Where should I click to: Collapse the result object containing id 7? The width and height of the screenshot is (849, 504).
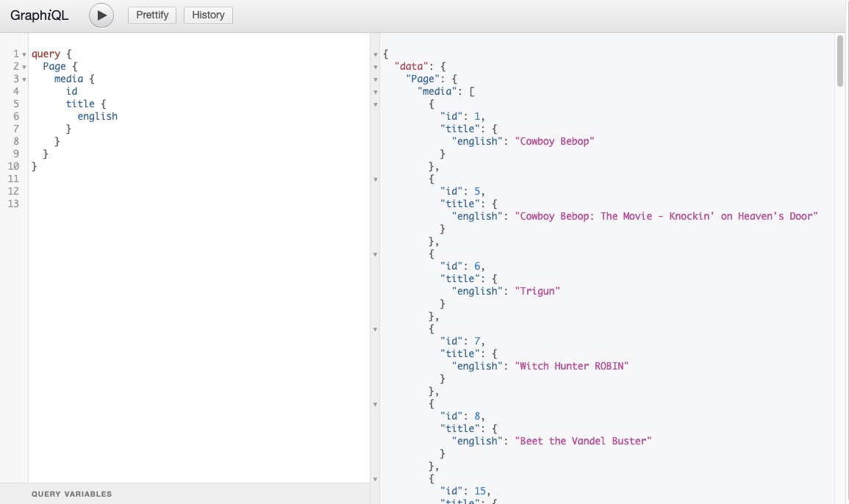(375, 329)
